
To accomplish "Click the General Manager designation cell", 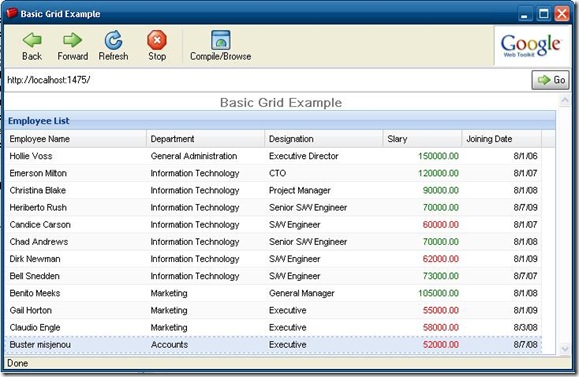I will point(302,293).
